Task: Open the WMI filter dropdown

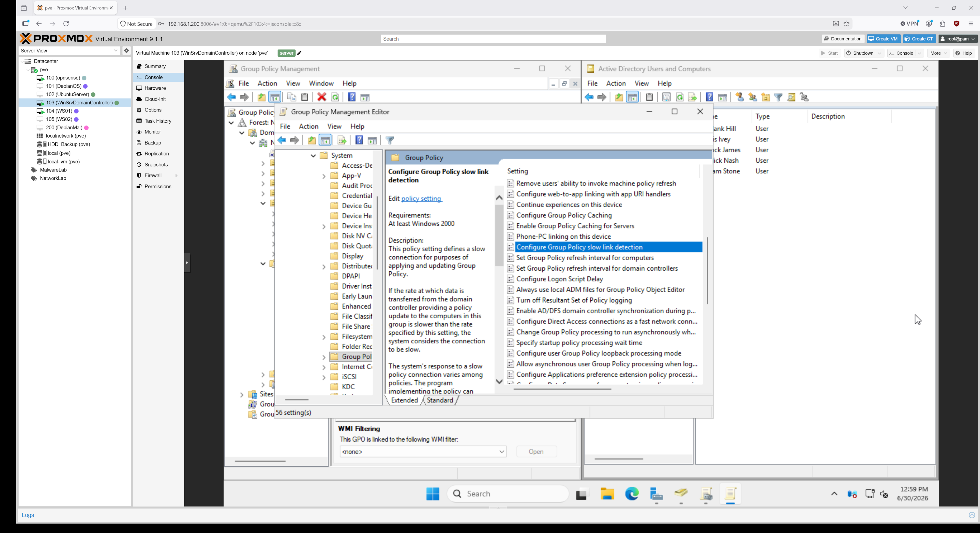Action: (501, 452)
